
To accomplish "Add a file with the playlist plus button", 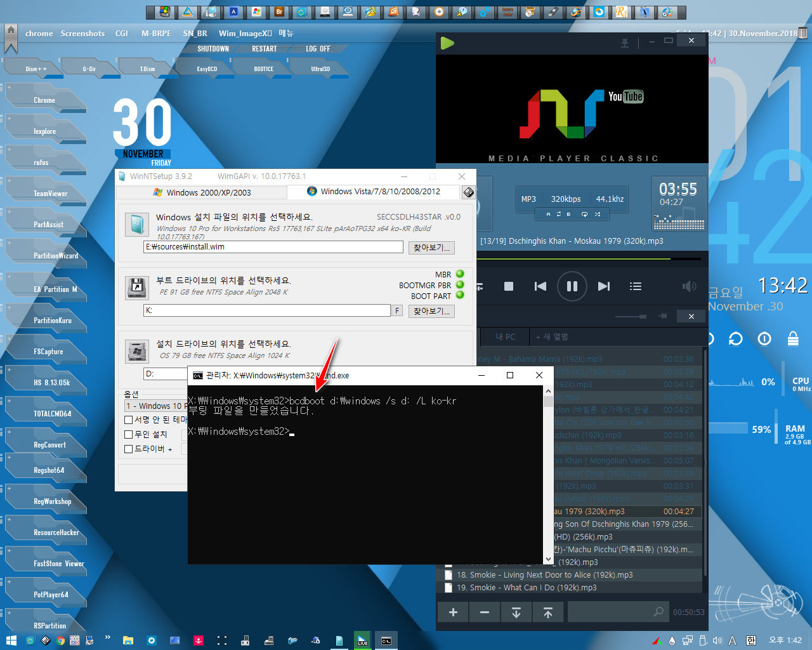I will 453,613.
